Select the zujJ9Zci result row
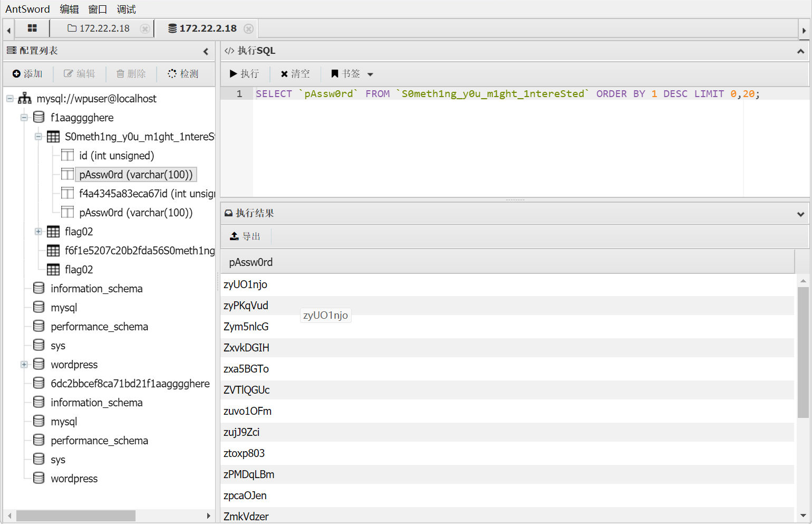 (x=507, y=432)
